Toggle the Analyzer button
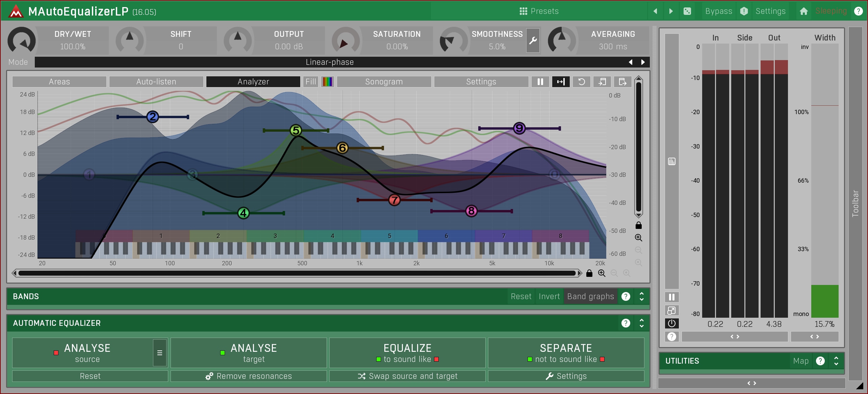The width and height of the screenshot is (868, 394). [x=253, y=82]
